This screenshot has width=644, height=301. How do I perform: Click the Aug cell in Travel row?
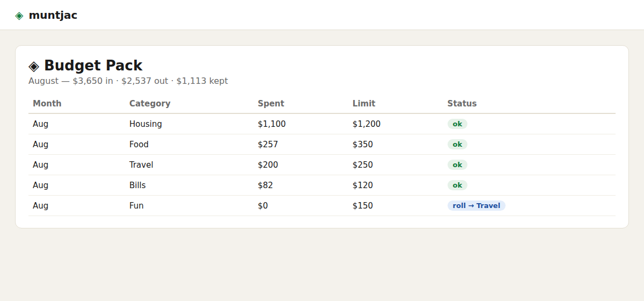click(40, 165)
